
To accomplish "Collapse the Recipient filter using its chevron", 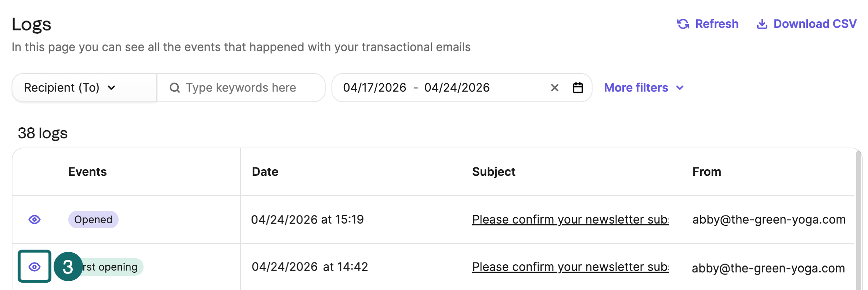I will click(x=112, y=87).
